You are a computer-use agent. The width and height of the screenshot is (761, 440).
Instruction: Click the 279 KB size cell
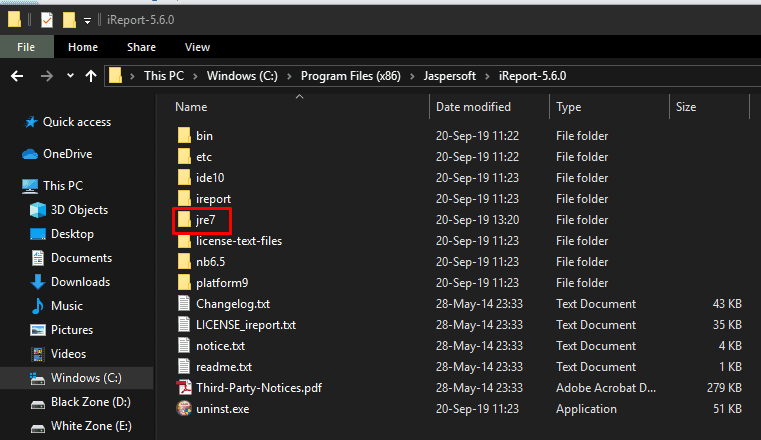coord(724,388)
